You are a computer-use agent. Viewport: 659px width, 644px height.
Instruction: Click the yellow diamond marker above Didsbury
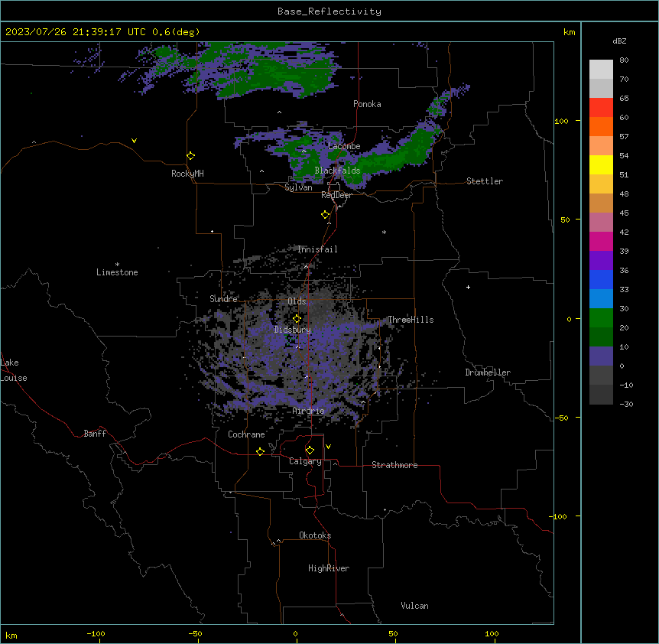297,319
